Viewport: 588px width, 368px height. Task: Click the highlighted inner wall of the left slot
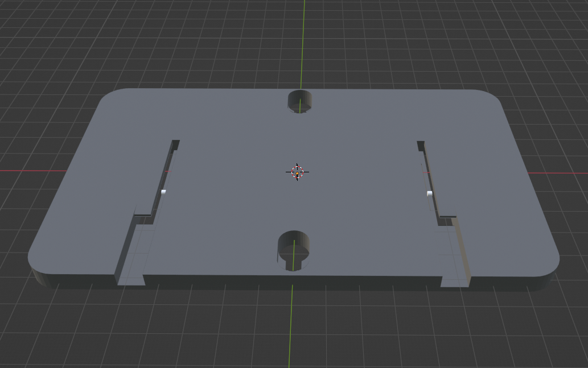164,191
